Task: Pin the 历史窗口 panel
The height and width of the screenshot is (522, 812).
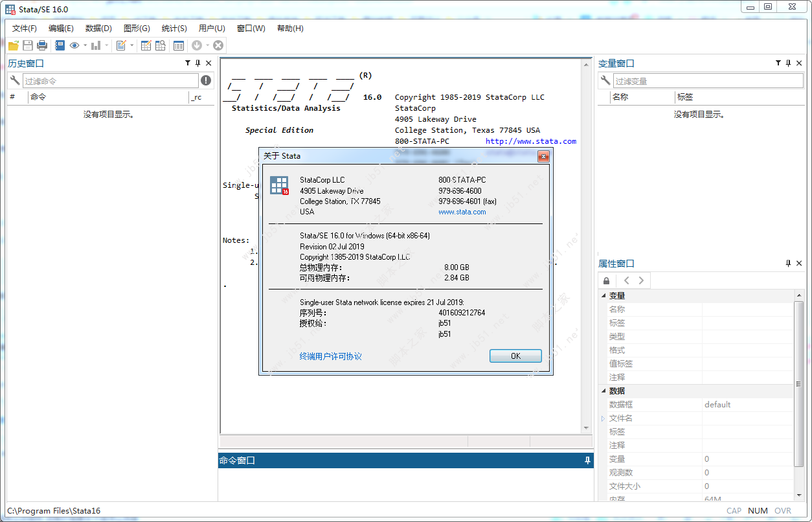Action: pyautogui.click(x=198, y=63)
